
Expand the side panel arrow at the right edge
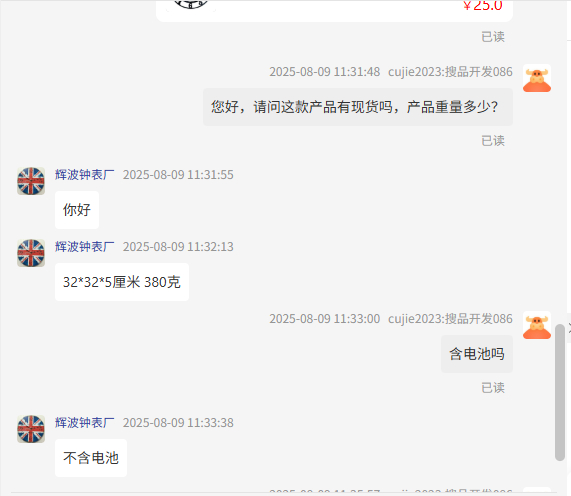click(x=569, y=328)
